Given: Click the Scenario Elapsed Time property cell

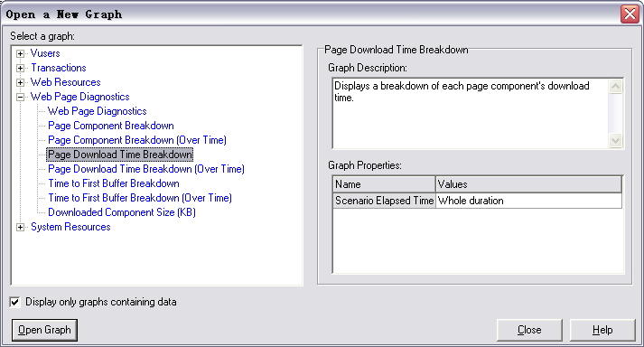Looking at the screenshot, I should [384, 201].
